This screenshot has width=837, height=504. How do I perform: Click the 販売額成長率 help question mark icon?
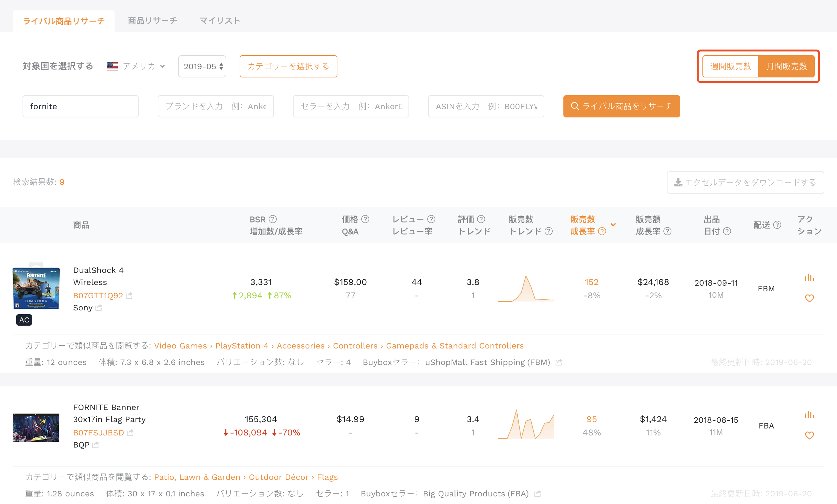[x=667, y=231]
